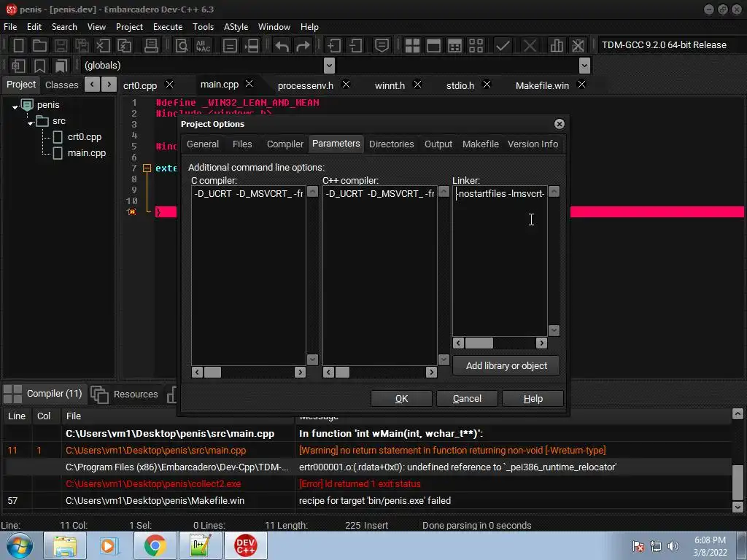Click the Find magnifier toolbar icon
Viewport: 747px width, 560px height.
click(x=182, y=46)
